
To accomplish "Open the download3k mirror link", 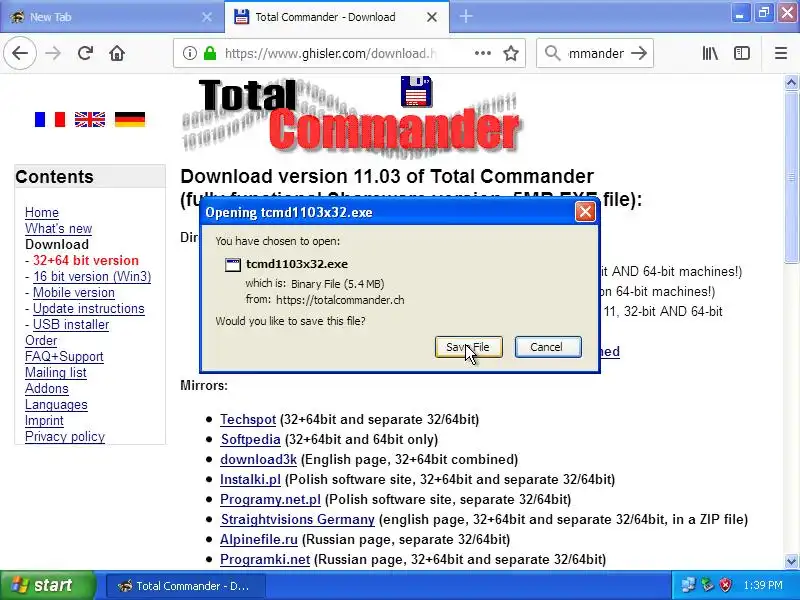I will tap(258, 459).
